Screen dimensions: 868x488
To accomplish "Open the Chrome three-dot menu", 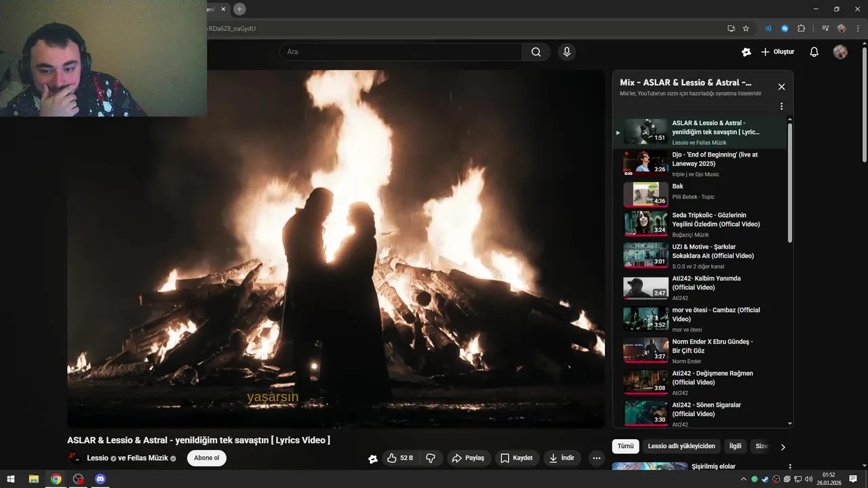I will (x=857, y=28).
